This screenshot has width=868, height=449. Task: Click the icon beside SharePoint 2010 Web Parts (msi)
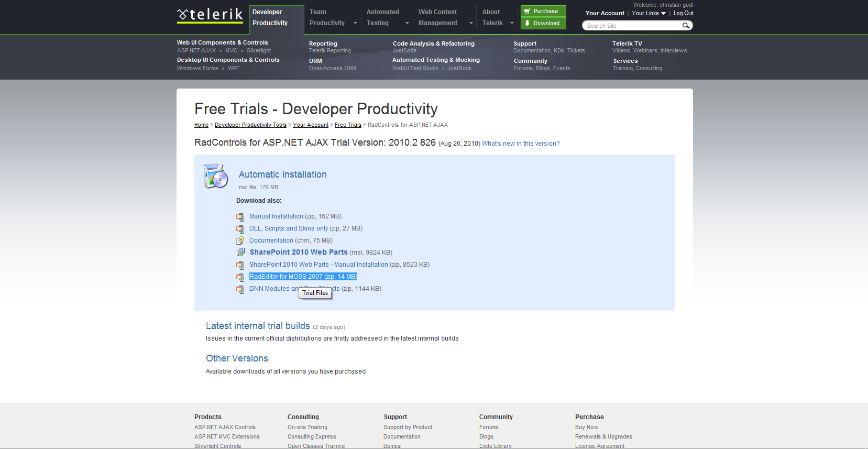pyautogui.click(x=240, y=253)
